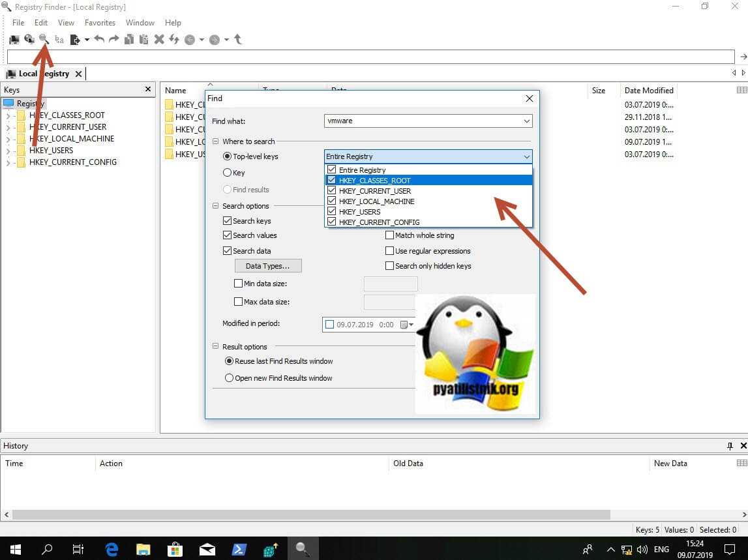Expand the Find what history dropdown
The width and height of the screenshot is (748, 560).
click(x=526, y=121)
